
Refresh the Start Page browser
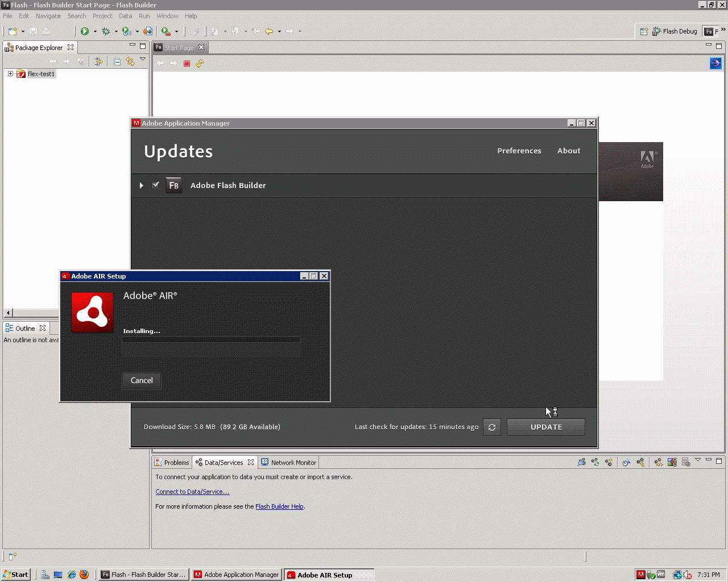pyautogui.click(x=200, y=64)
